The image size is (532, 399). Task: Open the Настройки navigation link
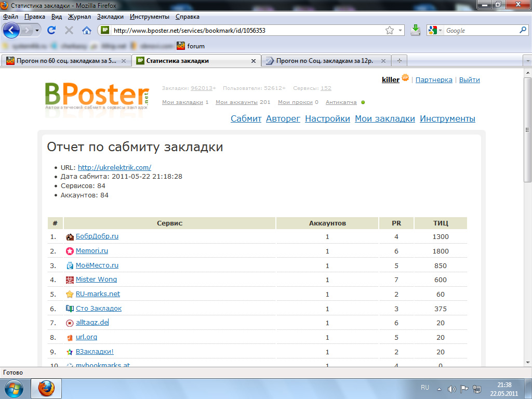(x=327, y=119)
